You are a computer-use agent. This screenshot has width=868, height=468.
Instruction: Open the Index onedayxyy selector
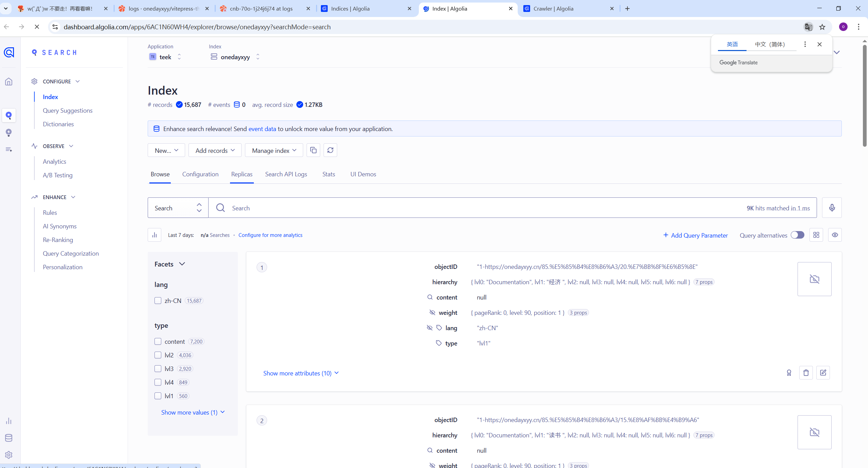pyautogui.click(x=235, y=57)
